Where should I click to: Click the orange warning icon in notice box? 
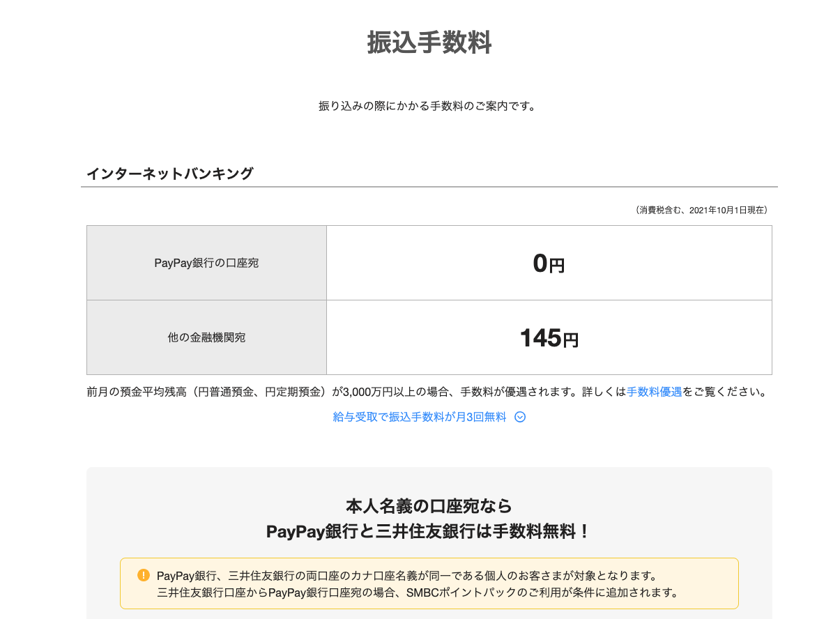(x=144, y=575)
